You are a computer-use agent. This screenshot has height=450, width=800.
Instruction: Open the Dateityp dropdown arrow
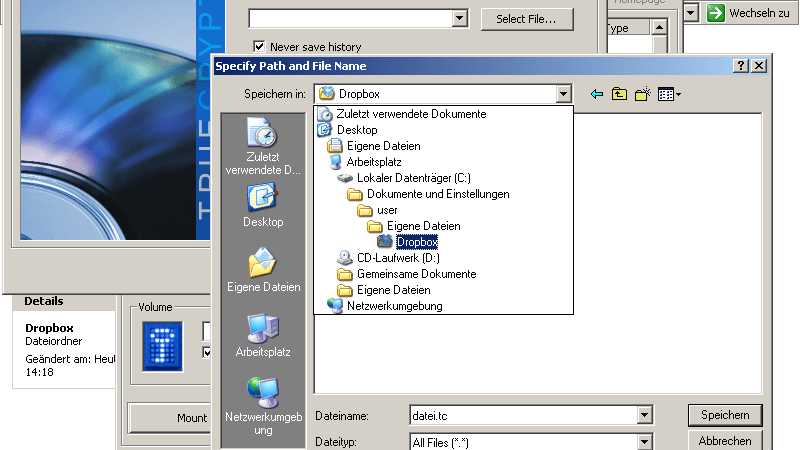(x=644, y=441)
